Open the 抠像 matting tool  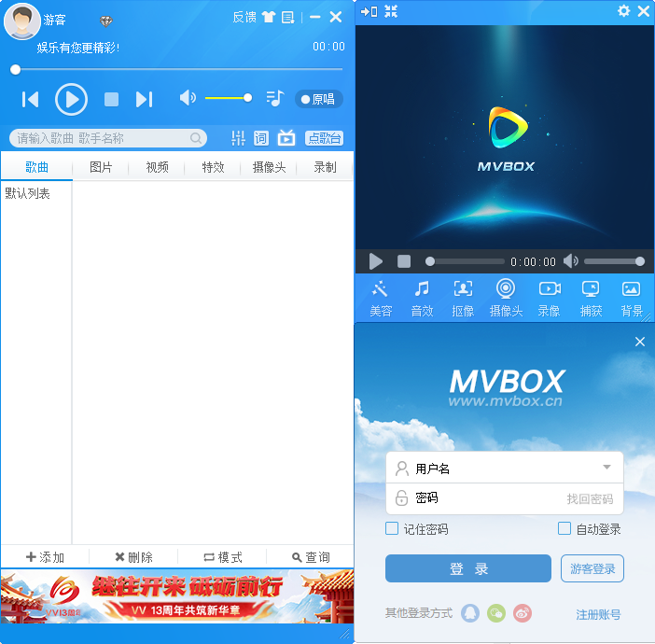coord(463,299)
